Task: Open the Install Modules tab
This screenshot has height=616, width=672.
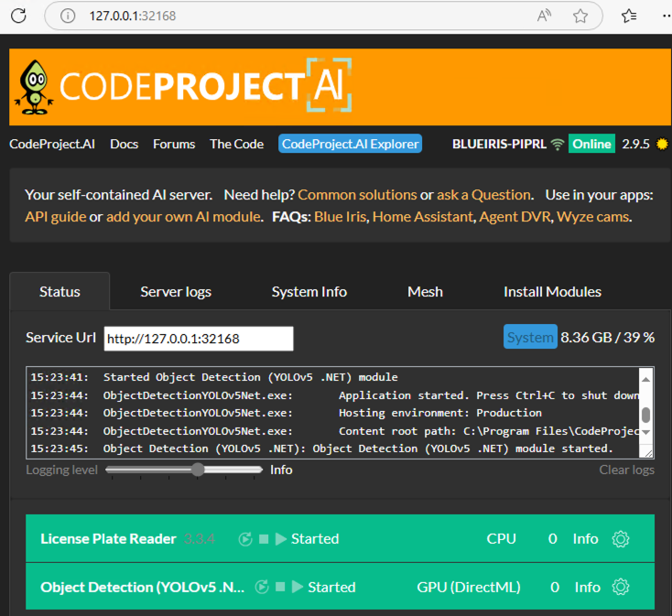Action: [x=552, y=292]
